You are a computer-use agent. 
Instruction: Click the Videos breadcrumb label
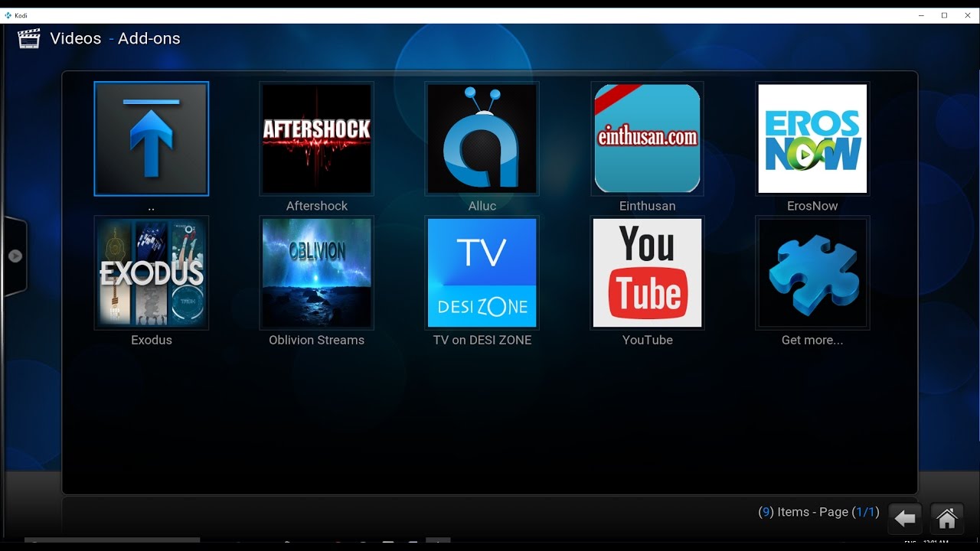point(75,38)
